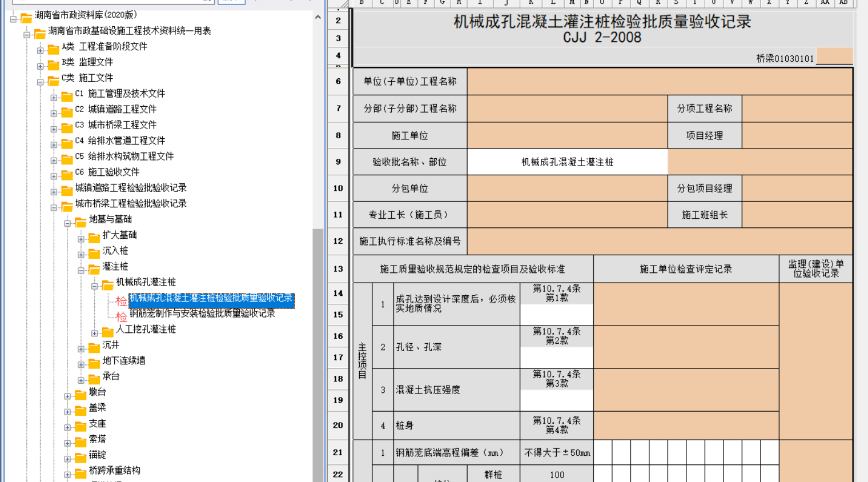Select row header 9 in spreadsheet
This screenshot has height=482, width=868.
(x=338, y=162)
